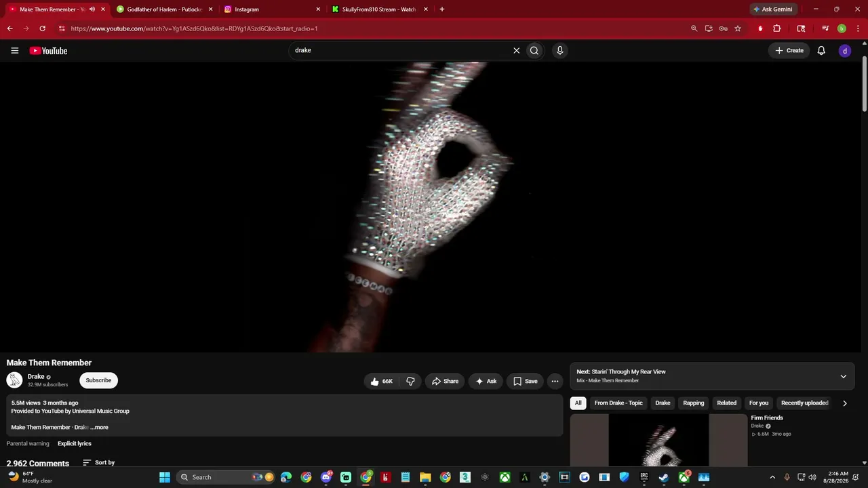Click the video player area
868x488 pixels.
click(431, 207)
